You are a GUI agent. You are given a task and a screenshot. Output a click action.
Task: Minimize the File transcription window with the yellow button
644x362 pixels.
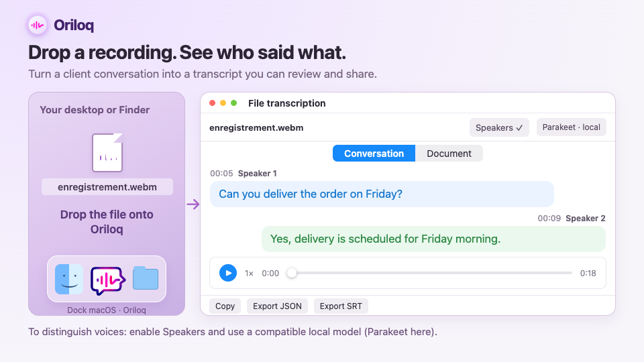coord(223,103)
